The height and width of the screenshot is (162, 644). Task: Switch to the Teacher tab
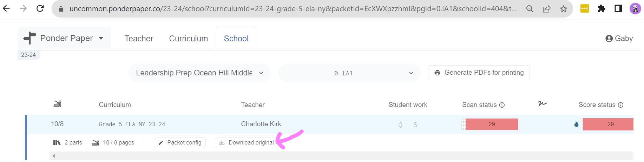click(x=139, y=39)
